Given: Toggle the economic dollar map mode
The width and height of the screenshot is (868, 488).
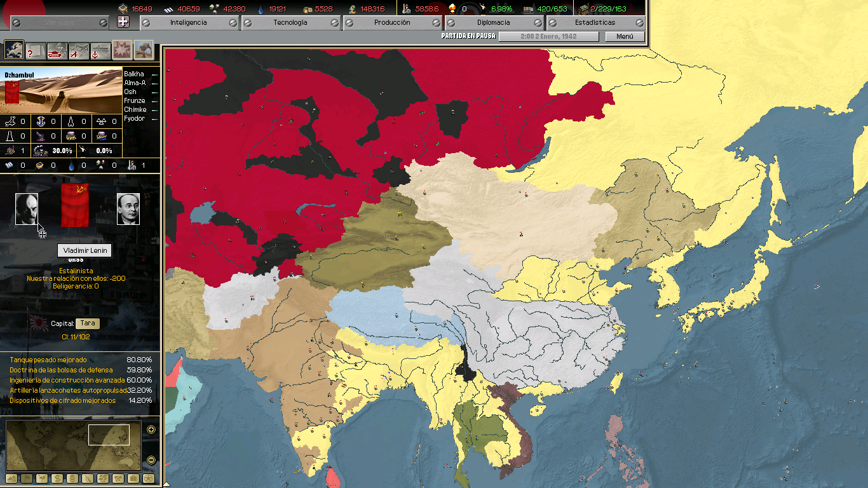Looking at the screenshot, I should pyautogui.click(x=57, y=478).
